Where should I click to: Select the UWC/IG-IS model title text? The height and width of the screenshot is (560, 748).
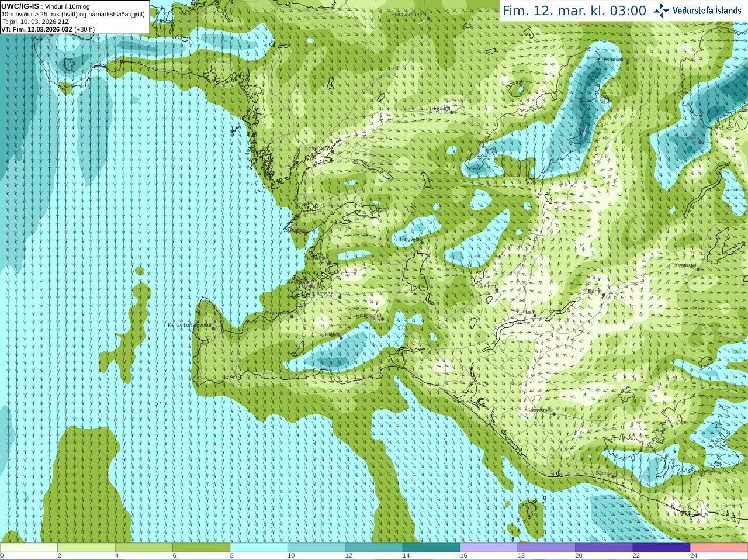[x=20, y=6]
